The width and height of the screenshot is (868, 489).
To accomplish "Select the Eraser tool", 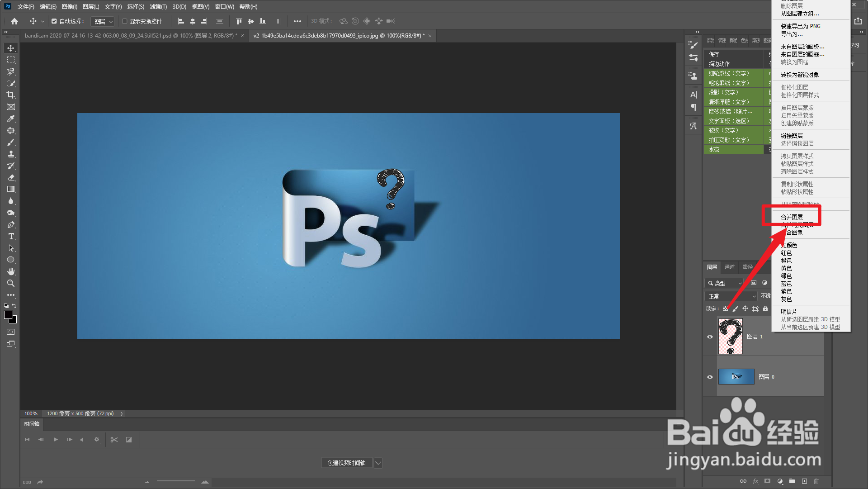I will pos(11,177).
